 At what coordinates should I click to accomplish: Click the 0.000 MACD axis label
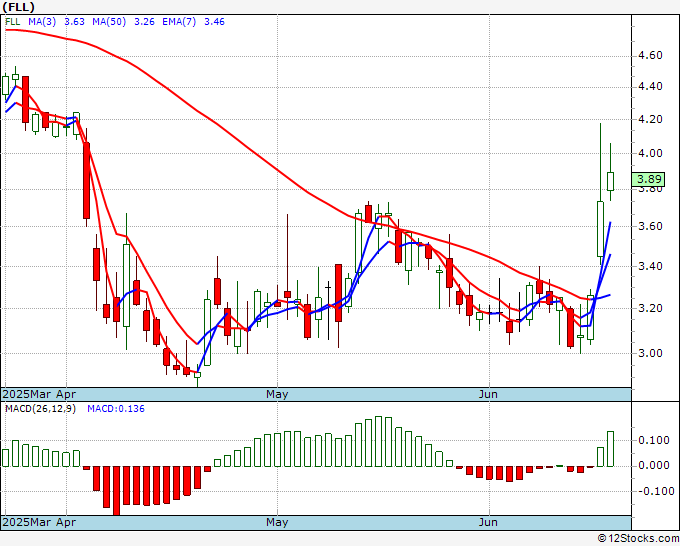pos(654,465)
